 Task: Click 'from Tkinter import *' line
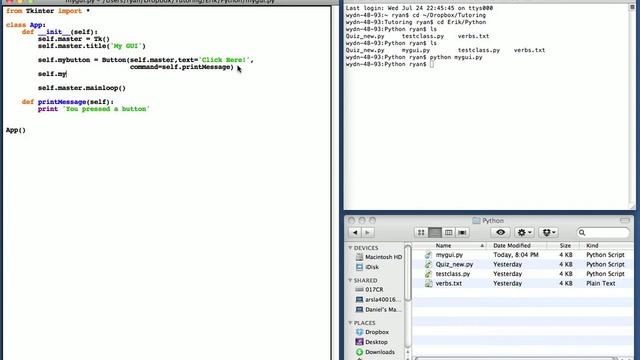(x=48, y=11)
